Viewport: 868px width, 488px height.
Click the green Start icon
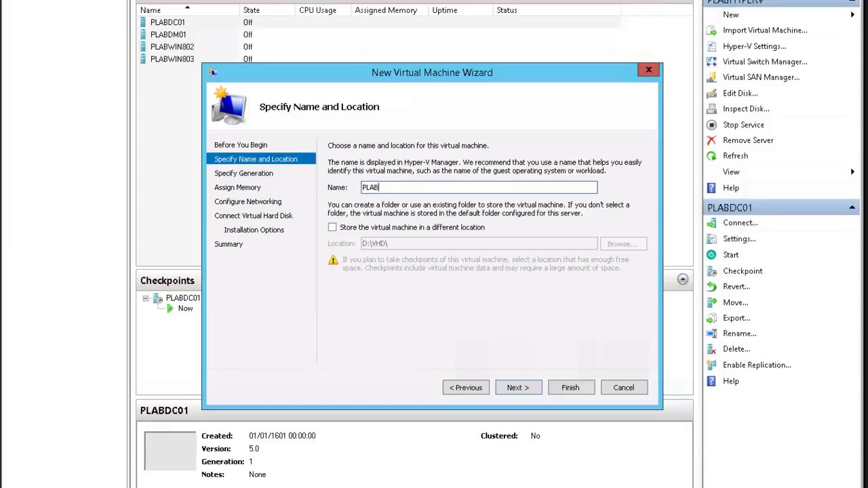[x=711, y=255]
